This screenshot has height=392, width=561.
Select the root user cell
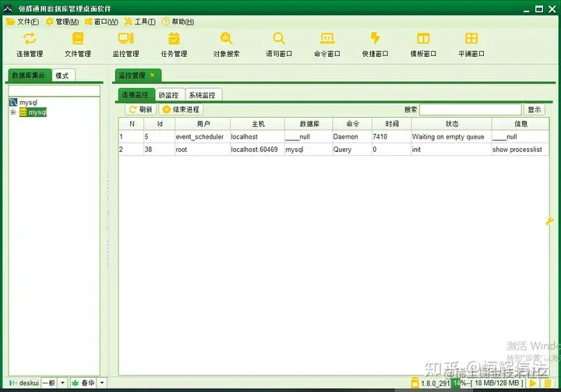point(203,150)
